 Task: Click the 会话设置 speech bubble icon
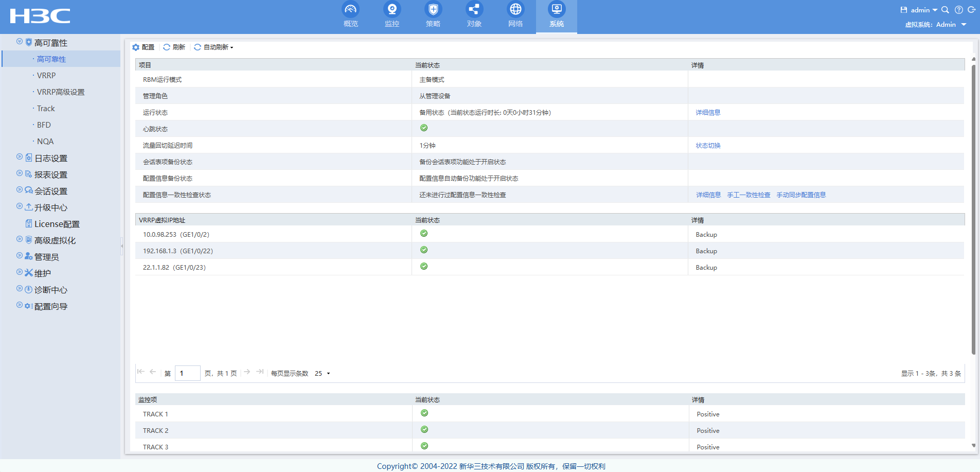click(29, 190)
